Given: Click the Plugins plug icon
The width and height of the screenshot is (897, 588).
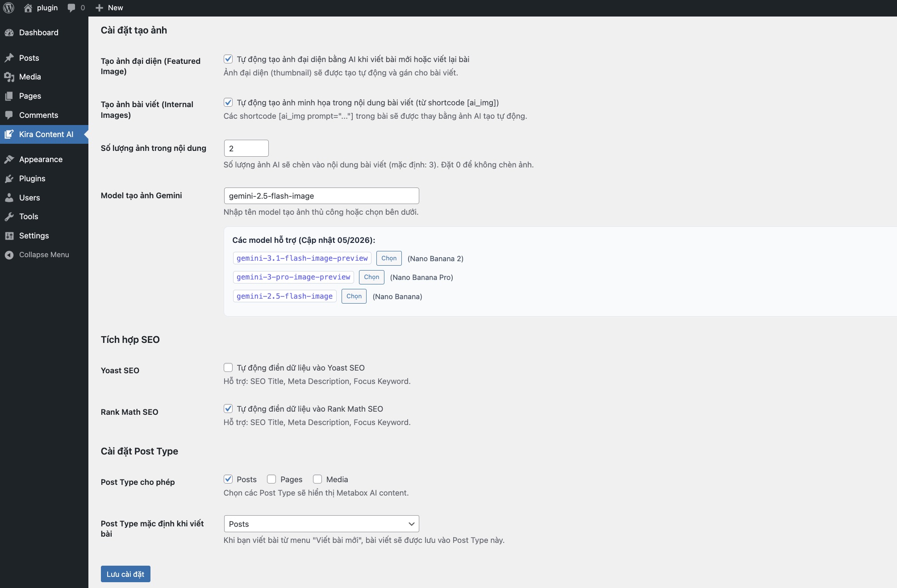Looking at the screenshot, I should (x=9, y=179).
